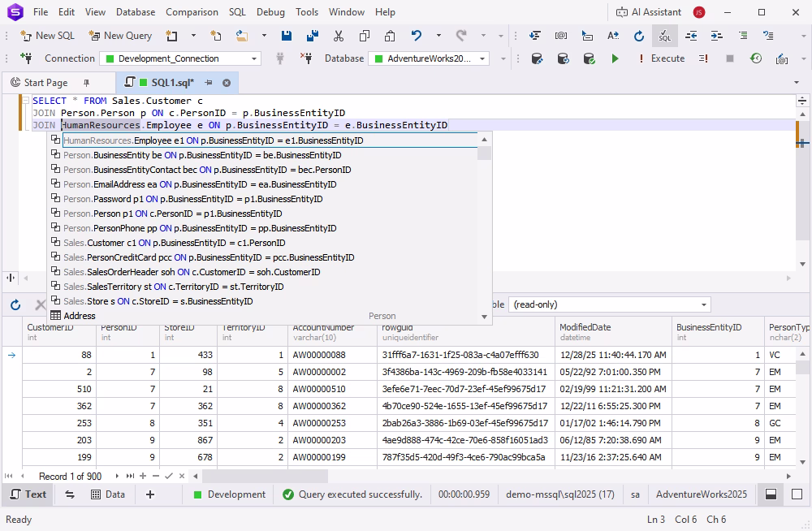Cut selection with the scissors icon
Viewport: 812px width, 531px height.
point(339,36)
